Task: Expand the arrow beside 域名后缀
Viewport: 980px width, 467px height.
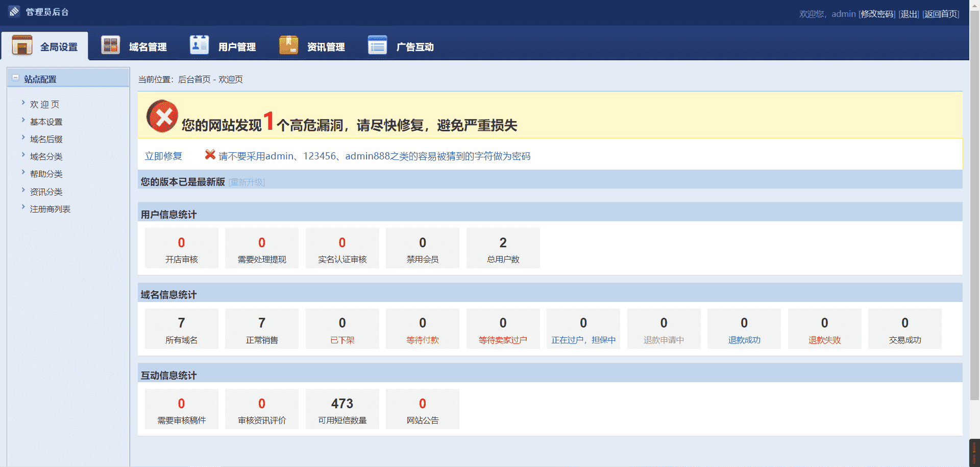Action: tap(23, 138)
